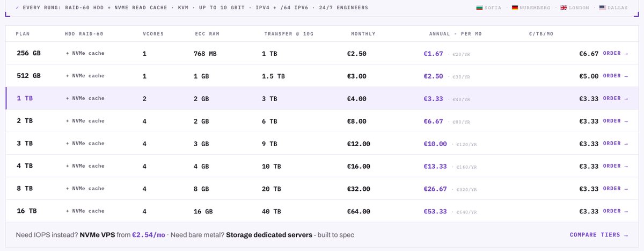644x251 pixels.
Task: Click the 9 TB transfer value
Action: (269, 144)
